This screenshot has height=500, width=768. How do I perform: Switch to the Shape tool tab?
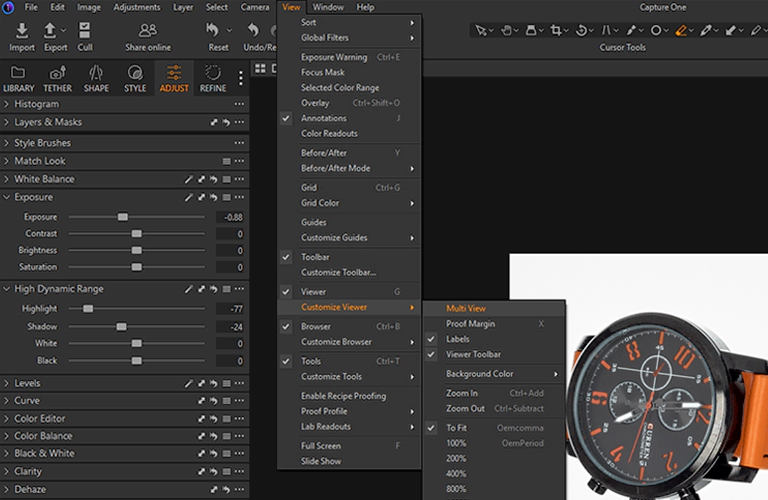point(96,75)
